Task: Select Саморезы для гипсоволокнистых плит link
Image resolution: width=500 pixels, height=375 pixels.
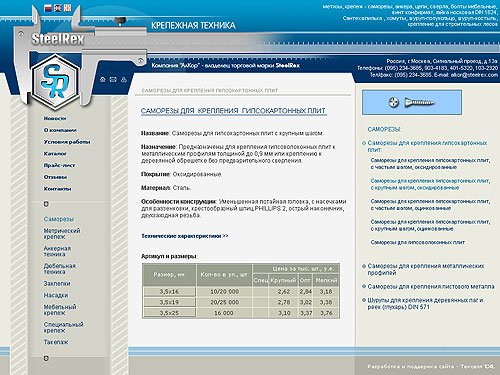Action: click(x=418, y=242)
